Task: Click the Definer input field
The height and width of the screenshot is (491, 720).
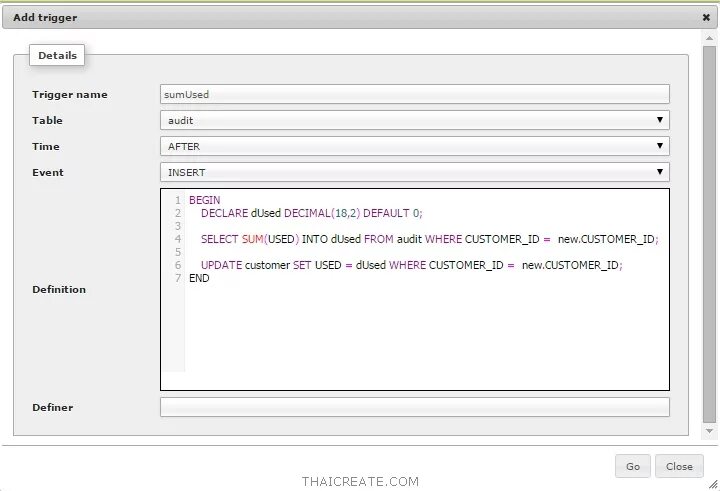Action: 415,407
